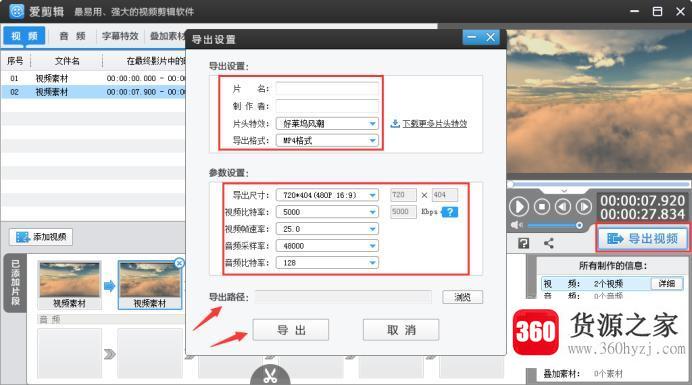Image resolution: width=692 pixels, height=385 pixels.
Task: Select row 01 视频素材 in the list
Action: (x=93, y=78)
